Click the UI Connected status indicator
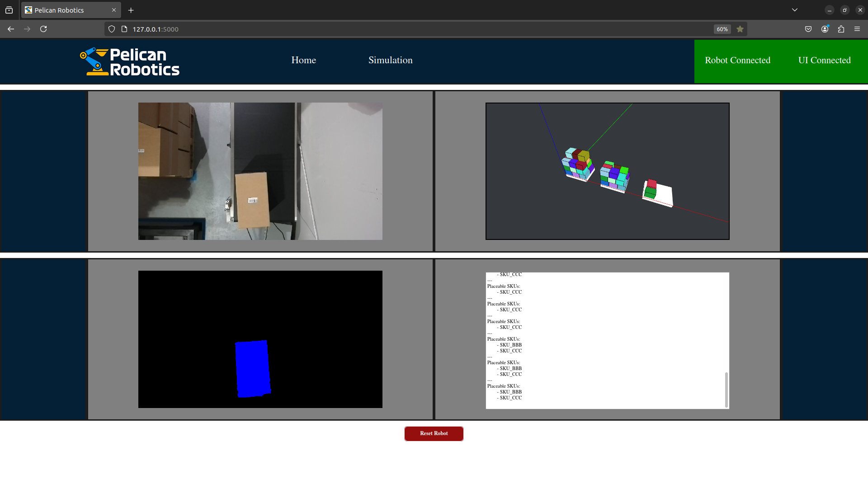 [x=824, y=61]
